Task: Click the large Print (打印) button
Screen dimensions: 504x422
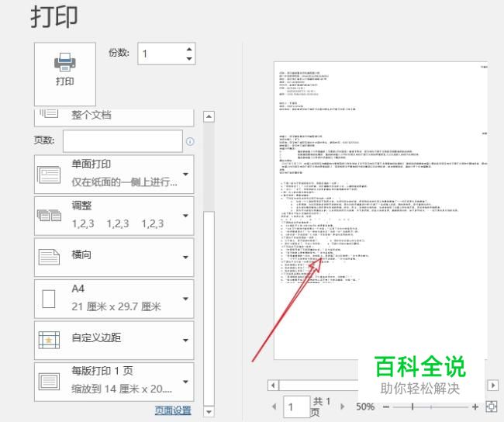Action: (65, 74)
